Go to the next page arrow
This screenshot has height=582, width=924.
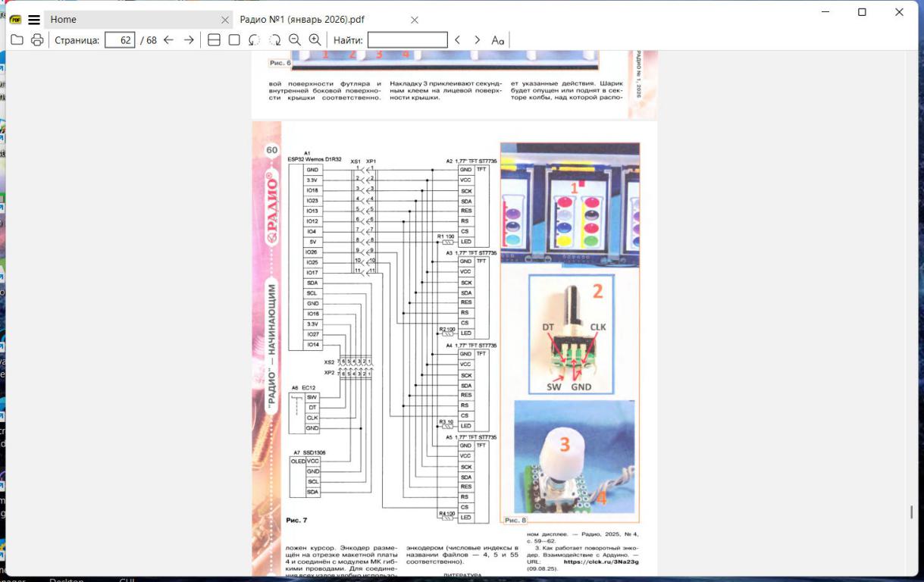[x=189, y=40]
